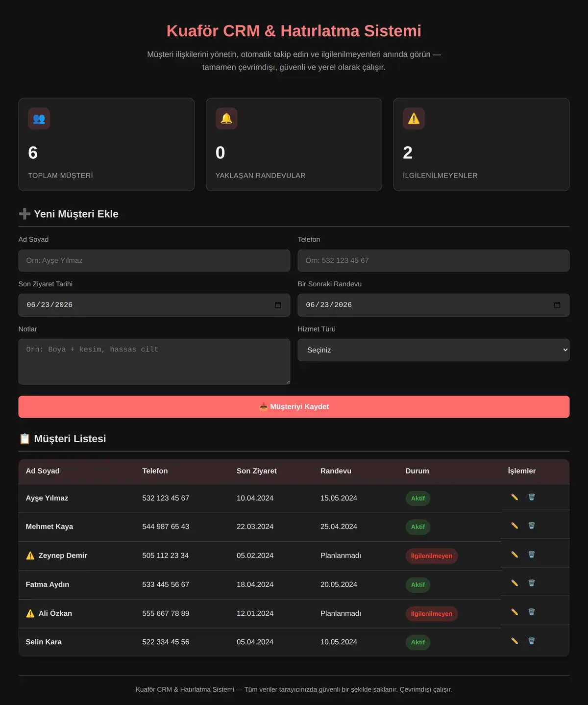Click the Durum column header

point(417,471)
